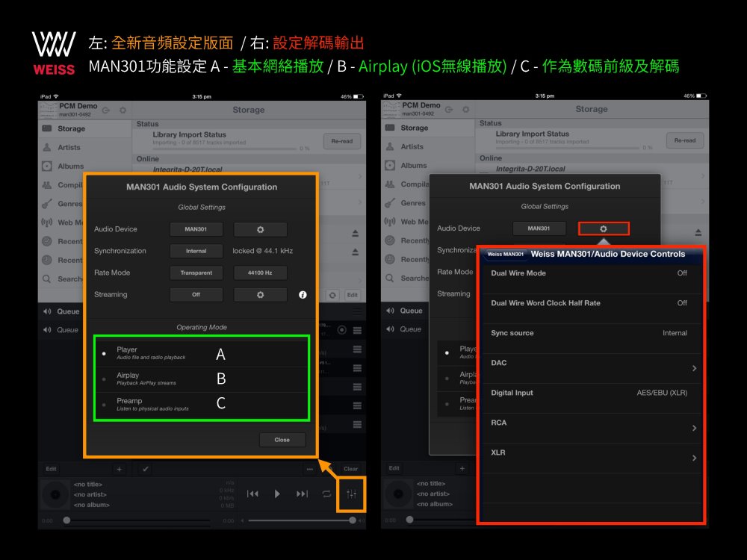Click Albums disc icon in right iPad sidebar
Image resolution: width=747 pixels, height=560 pixels.
coord(390,165)
